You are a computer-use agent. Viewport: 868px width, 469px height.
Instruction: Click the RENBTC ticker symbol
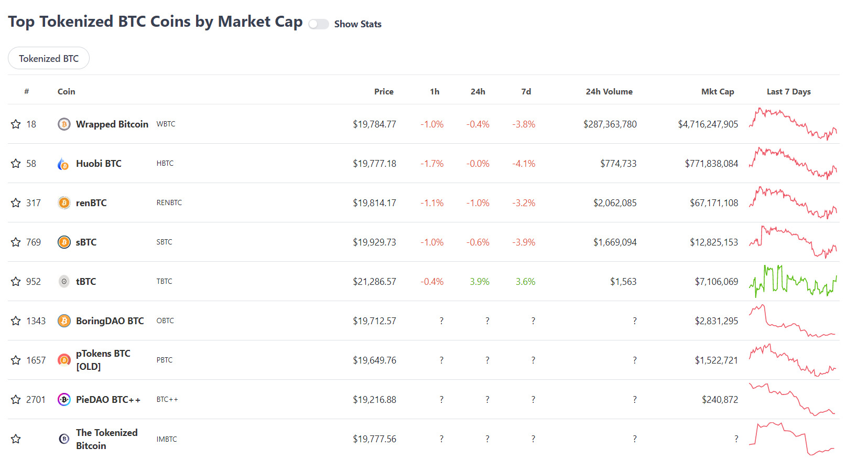169,202
